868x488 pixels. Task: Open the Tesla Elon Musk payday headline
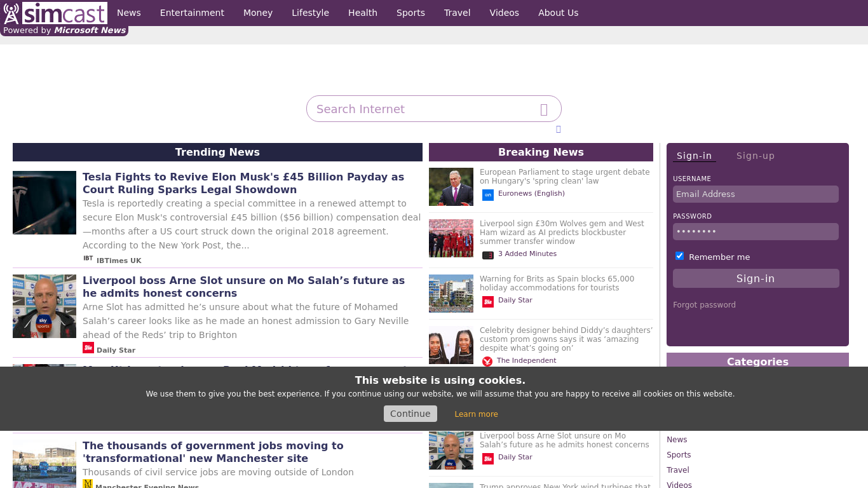(243, 183)
